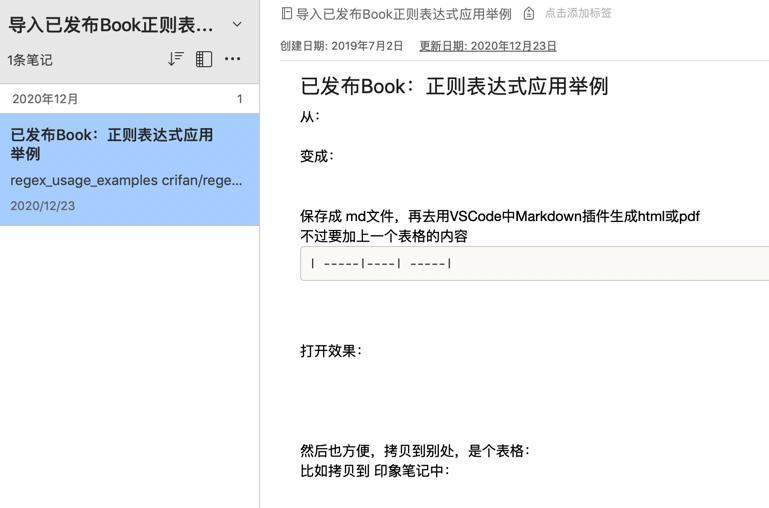769x508 pixels.
Task: Switch the note list view layout icon
Action: coord(204,59)
